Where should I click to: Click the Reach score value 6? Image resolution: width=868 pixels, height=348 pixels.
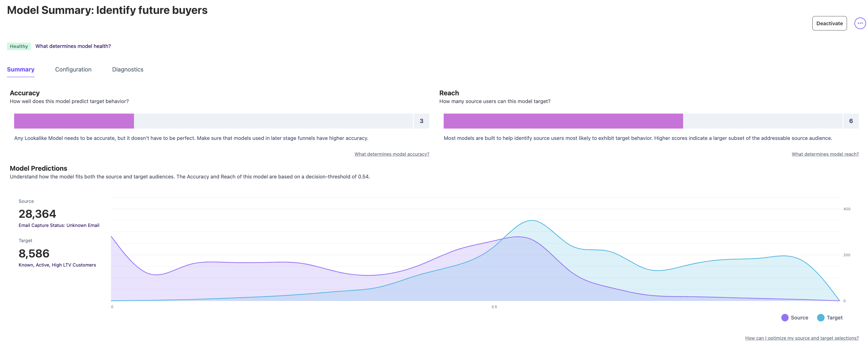[851, 121]
